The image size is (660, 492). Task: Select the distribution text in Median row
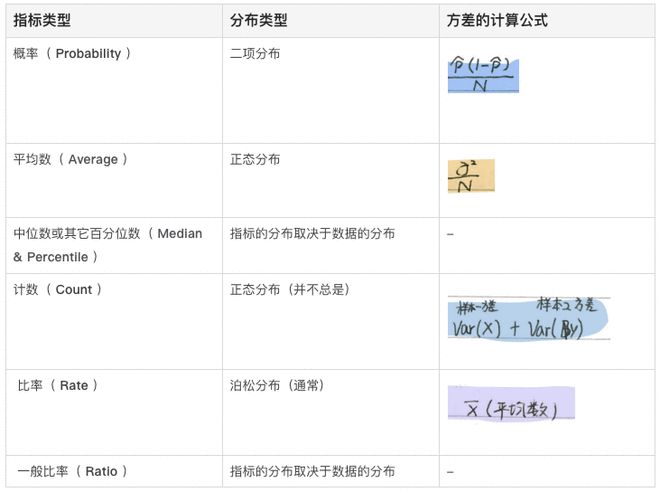tap(312, 234)
